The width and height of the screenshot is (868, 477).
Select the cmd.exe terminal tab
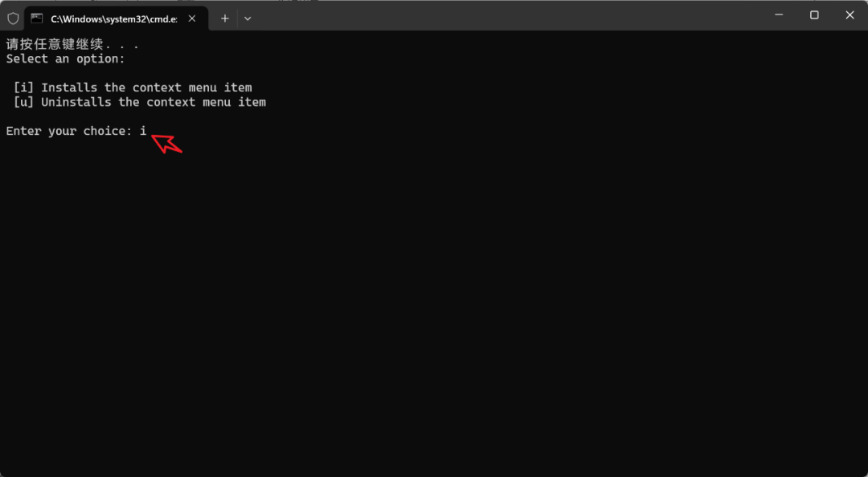pyautogui.click(x=115, y=18)
